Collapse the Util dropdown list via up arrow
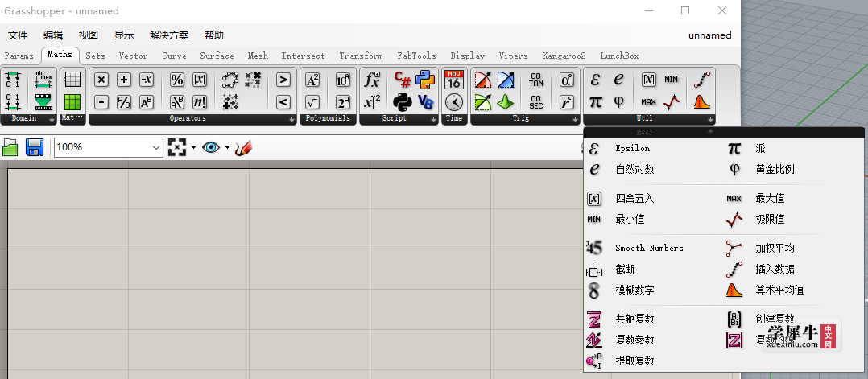Viewport: 868px width, 379px height. (x=710, y=132)
